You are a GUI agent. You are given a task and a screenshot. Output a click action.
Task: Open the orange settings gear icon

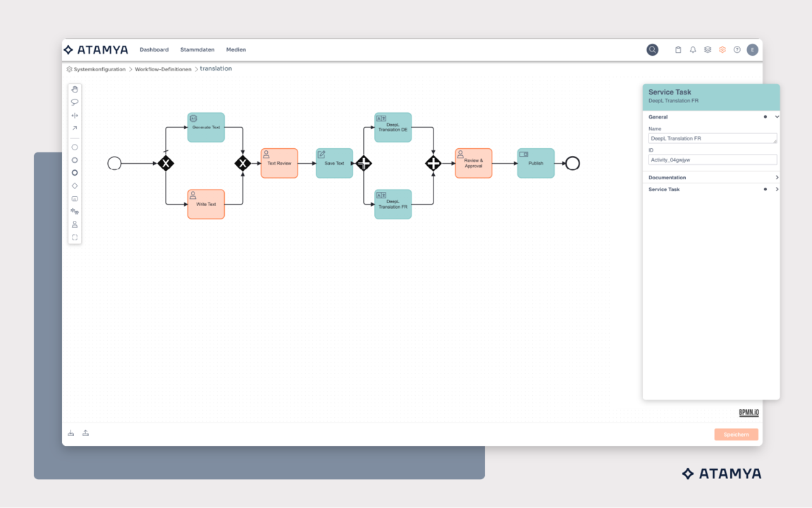(x=722, y=50)
